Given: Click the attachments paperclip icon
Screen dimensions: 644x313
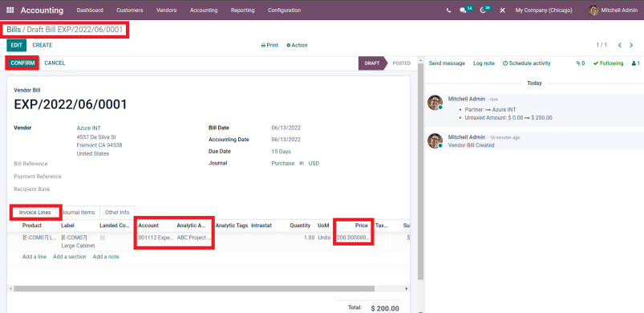Looking at the screenshot, I should (581, 63).
